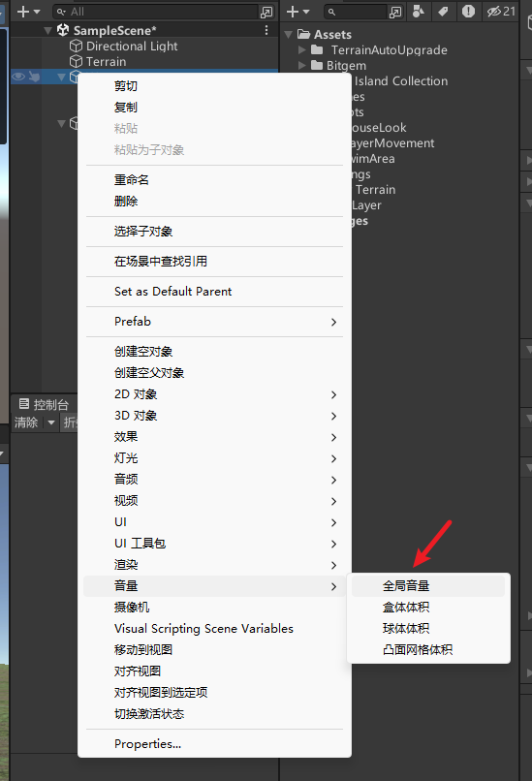Collapse the selected object's tree arrow
The height and width of the screenshot is (781, 532).
[x=62, y=77]
